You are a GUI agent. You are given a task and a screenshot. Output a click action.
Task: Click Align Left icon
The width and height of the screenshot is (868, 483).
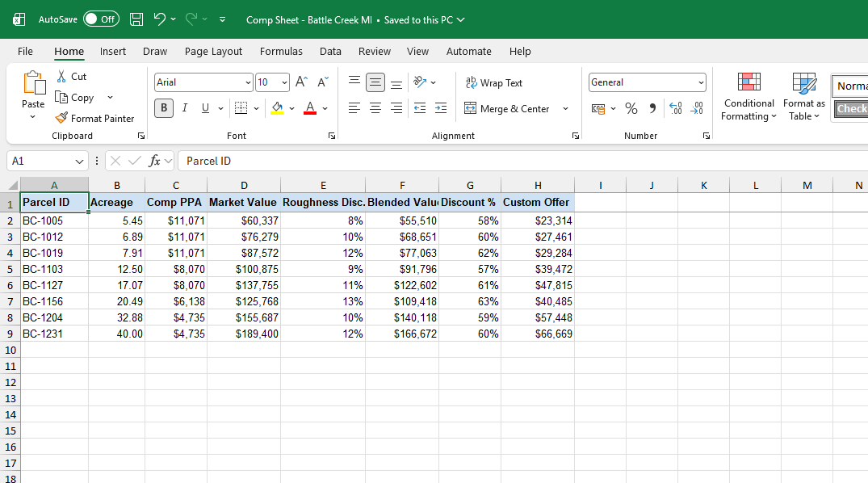354,108
